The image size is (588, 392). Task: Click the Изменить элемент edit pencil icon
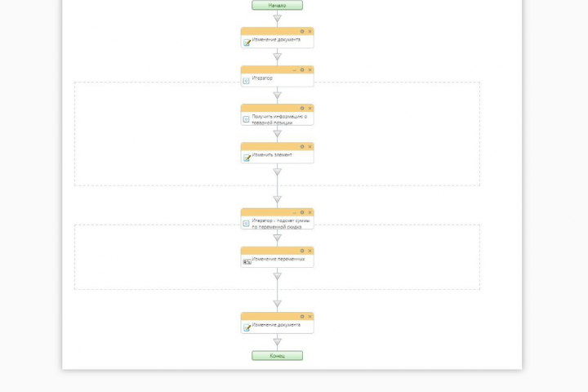coord(247,158)
